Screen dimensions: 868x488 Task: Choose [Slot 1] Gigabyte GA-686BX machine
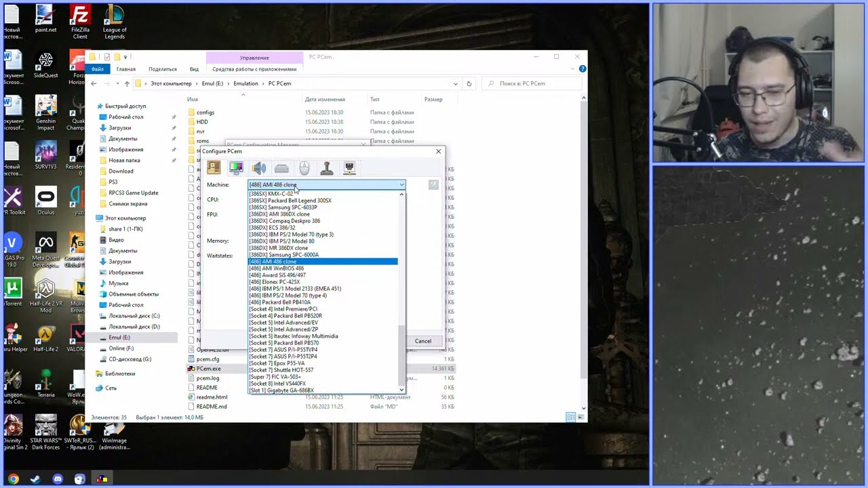tap(281, 390)
